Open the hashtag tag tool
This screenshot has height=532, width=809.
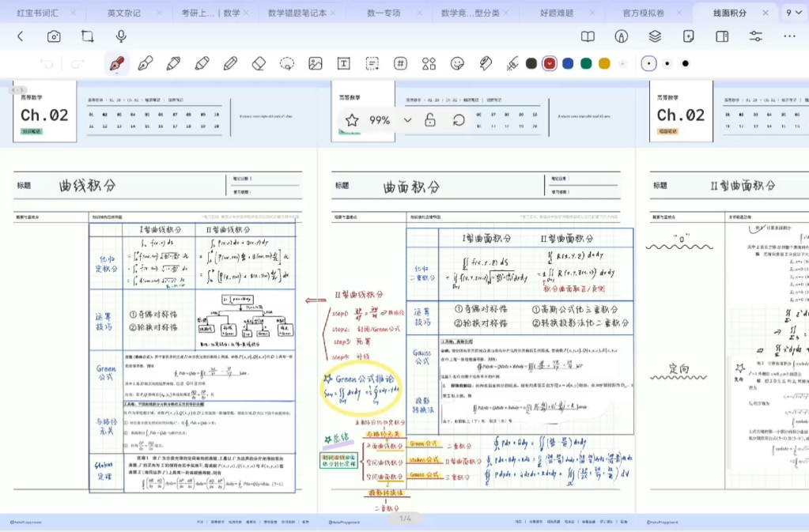[x=400, y=63]
